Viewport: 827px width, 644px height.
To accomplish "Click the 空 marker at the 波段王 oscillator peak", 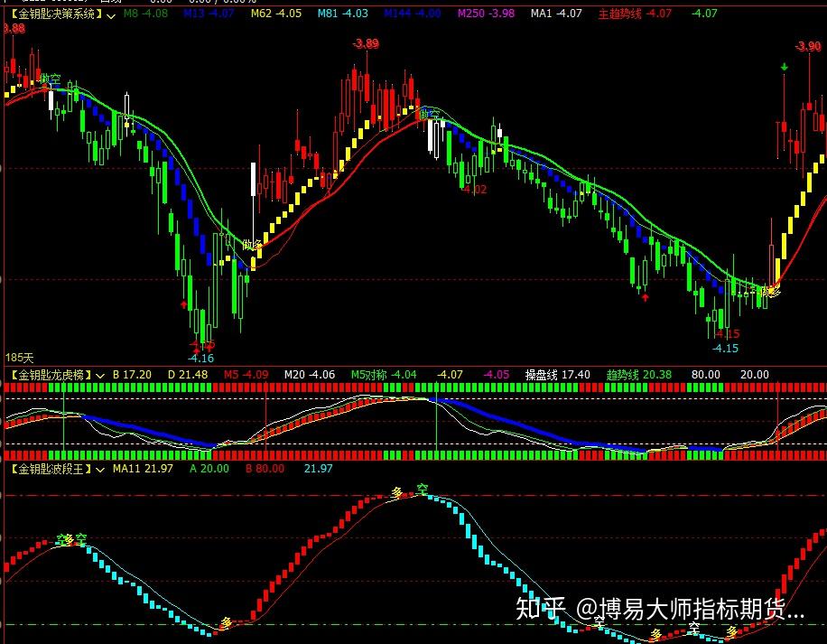I will (x=422, y=490).
